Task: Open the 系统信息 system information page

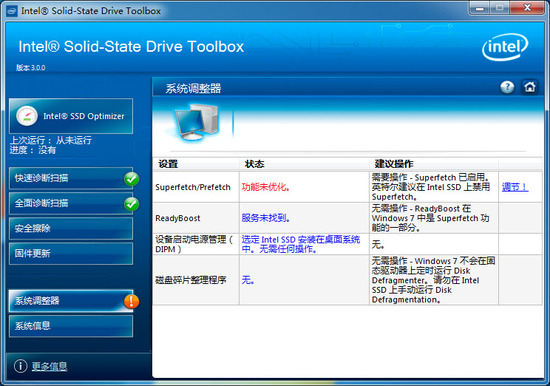Action: [71, 326]
